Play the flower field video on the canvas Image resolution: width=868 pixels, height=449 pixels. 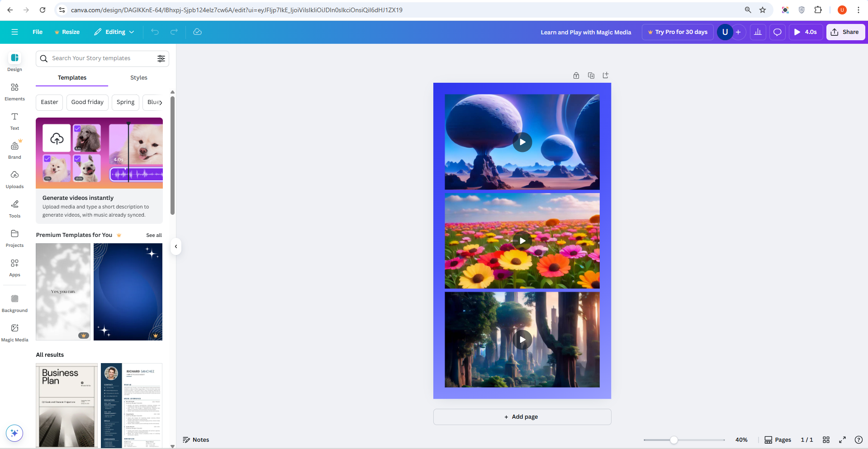pos(522,241)
